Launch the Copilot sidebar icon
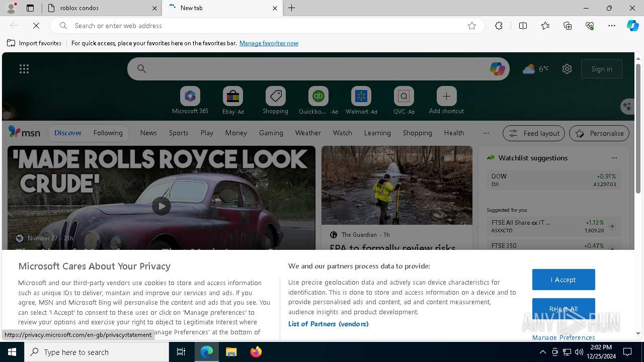Image resolution: width=644 pixels, height=362 pixels. pos(632,26)
